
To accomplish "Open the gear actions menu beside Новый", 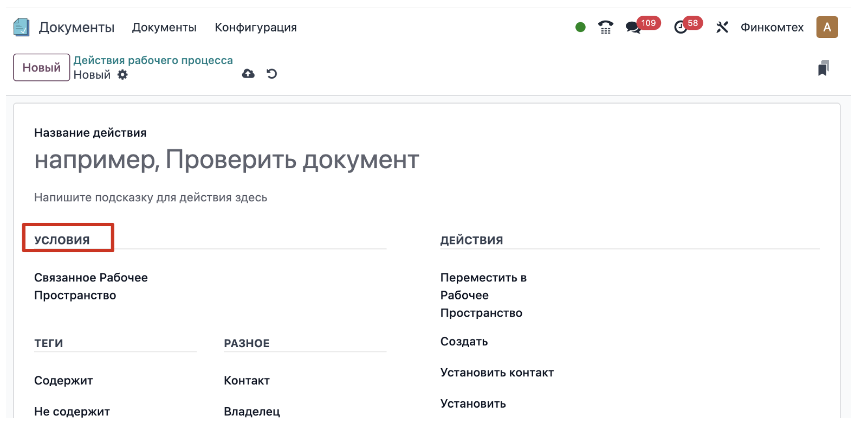I will [123, 75].
